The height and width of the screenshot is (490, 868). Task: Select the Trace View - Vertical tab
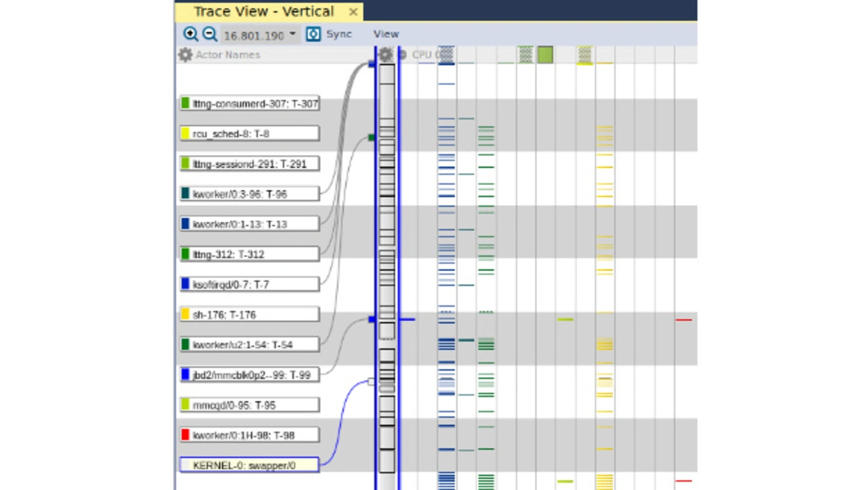click(264, 12)
